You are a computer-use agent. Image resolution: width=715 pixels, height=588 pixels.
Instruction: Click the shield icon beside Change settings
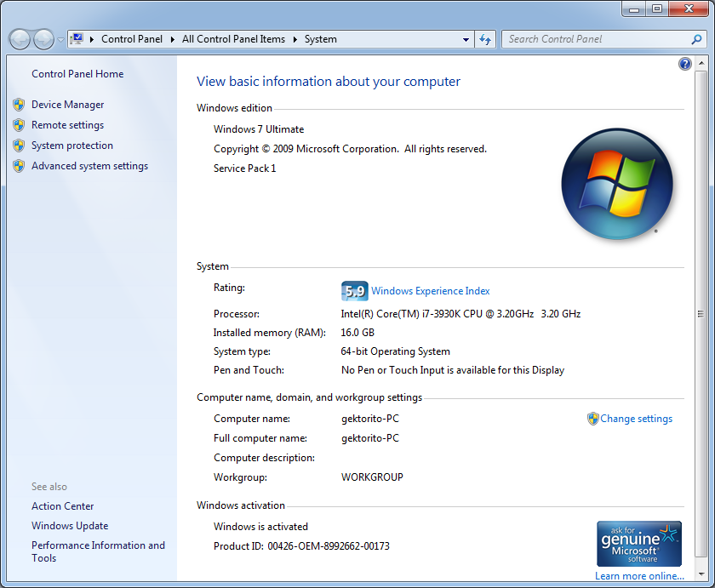pos(592,419)
